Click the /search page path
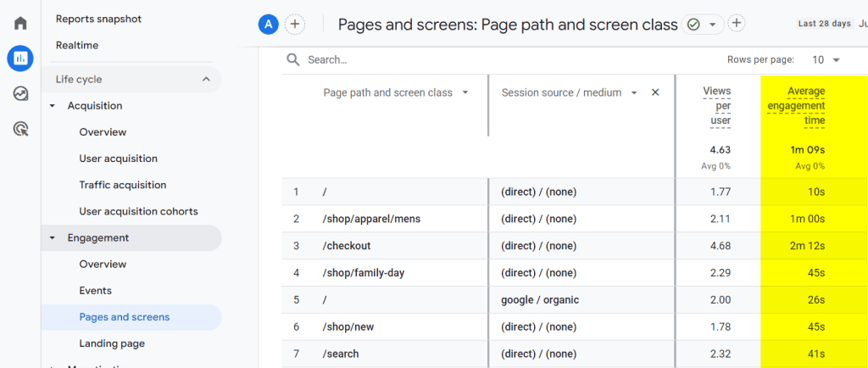The width and height of the screenshot is (868, 368). tap(341, 354)
